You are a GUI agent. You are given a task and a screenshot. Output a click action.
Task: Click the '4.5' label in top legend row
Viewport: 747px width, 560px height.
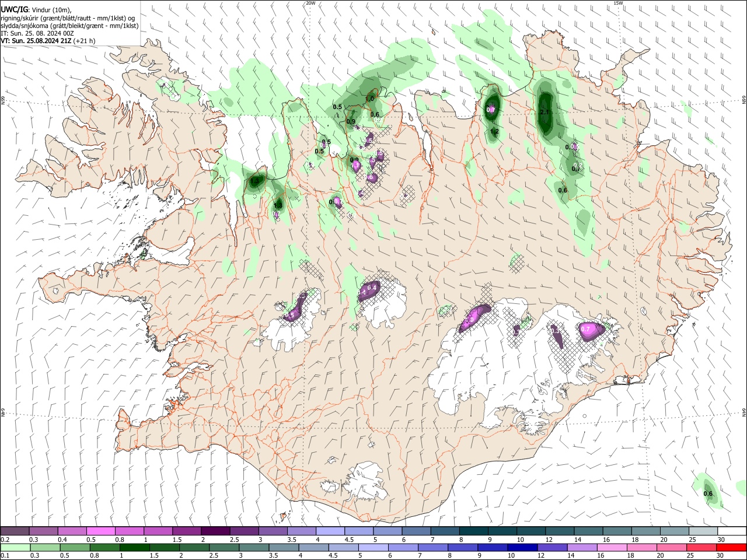click(349, 540)
